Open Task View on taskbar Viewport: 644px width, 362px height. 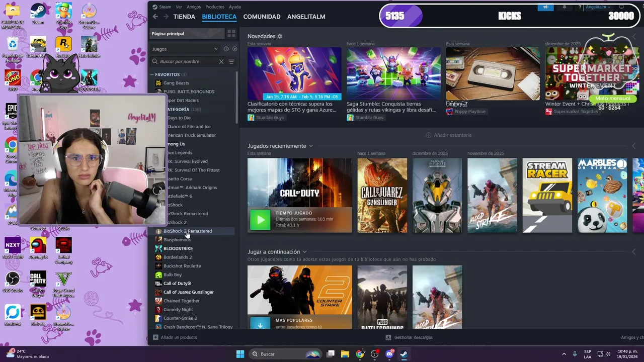(x=331, y=354)
